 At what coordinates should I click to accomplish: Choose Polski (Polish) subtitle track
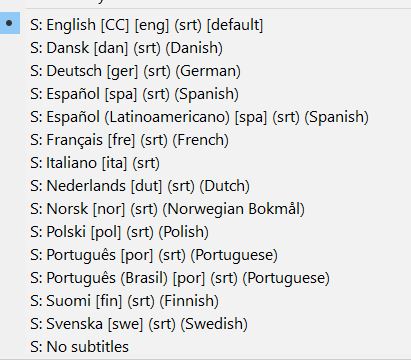coord(205,232)
